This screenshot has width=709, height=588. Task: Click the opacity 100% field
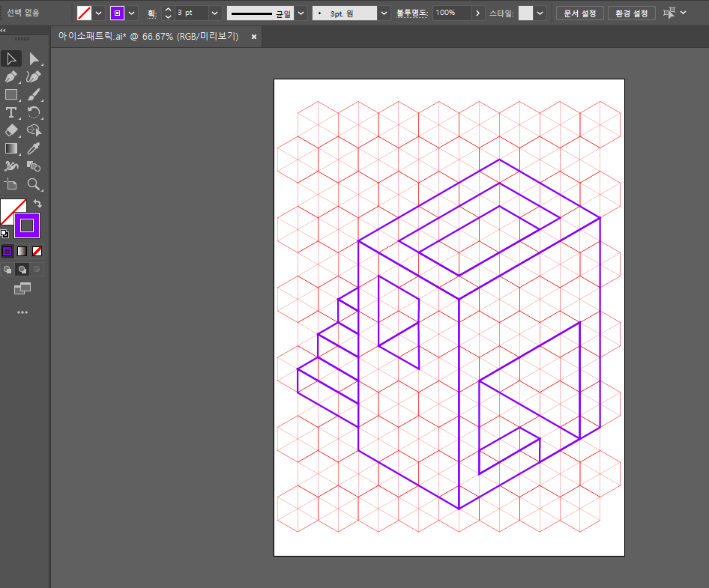452,13
